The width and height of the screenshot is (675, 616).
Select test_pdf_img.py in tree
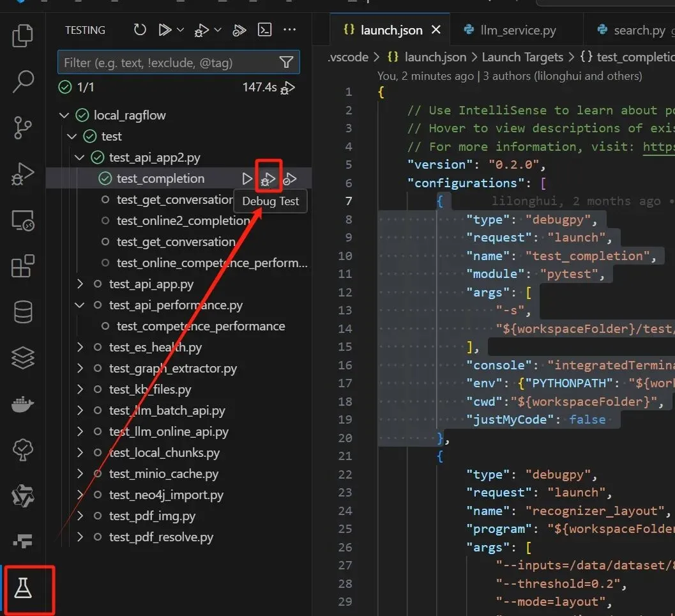click(x=153, y=516)
